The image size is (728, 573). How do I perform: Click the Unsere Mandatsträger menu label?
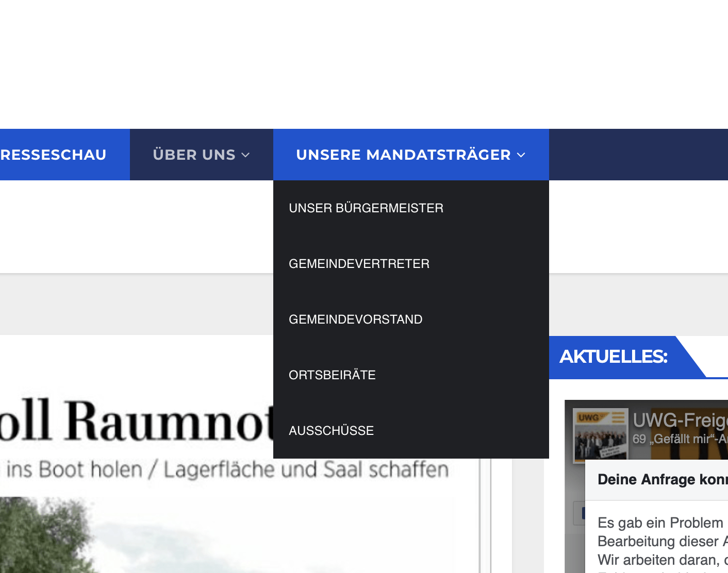pos(403,155)
